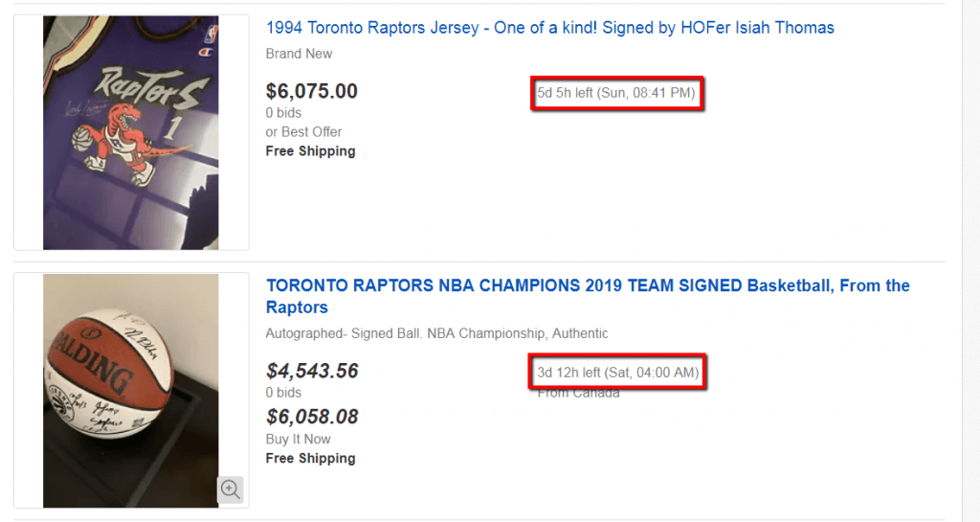980x522 pixels.
Task: Click the $4,543.56 basketball bid price
Action: (x=312, y=371)
